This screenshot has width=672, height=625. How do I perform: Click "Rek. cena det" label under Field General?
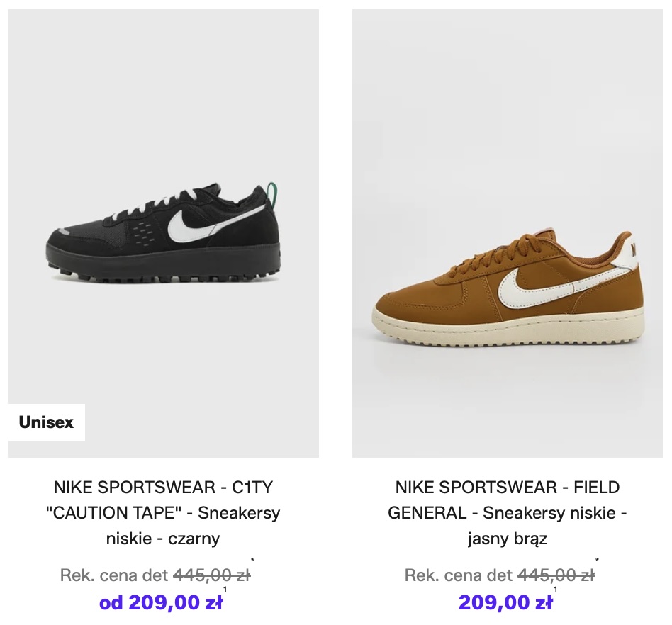click(459, 575)
